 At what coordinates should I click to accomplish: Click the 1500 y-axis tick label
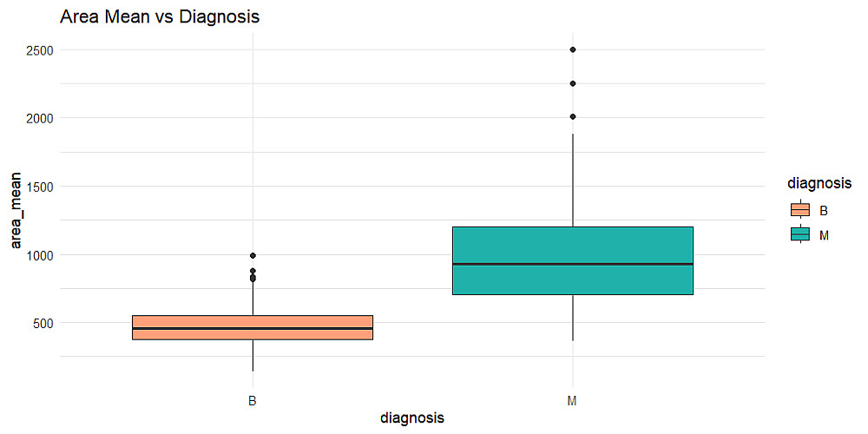click(x=40, y=187)
